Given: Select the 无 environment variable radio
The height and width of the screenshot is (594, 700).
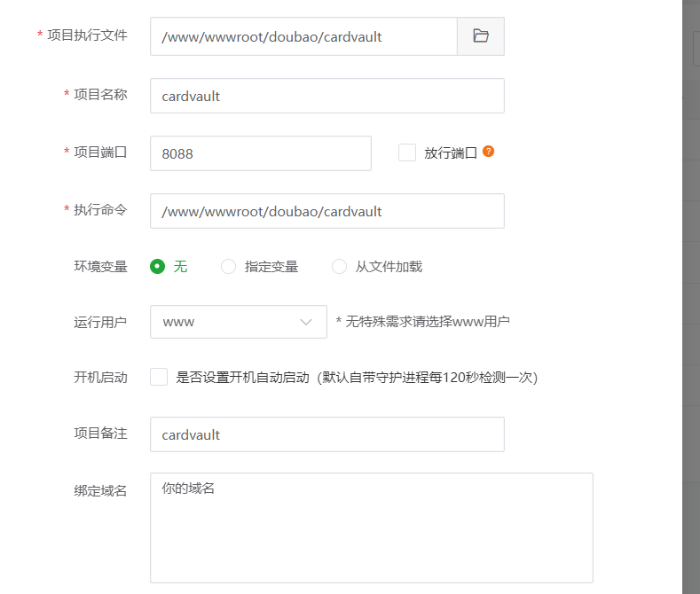Looking at the screenshot, I should [x=157, y=266].
